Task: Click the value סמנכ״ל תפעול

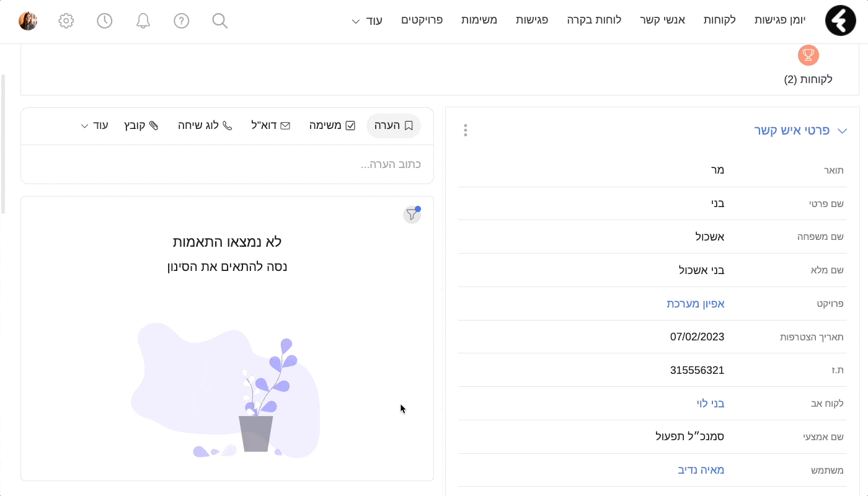Action: point(690,436)
